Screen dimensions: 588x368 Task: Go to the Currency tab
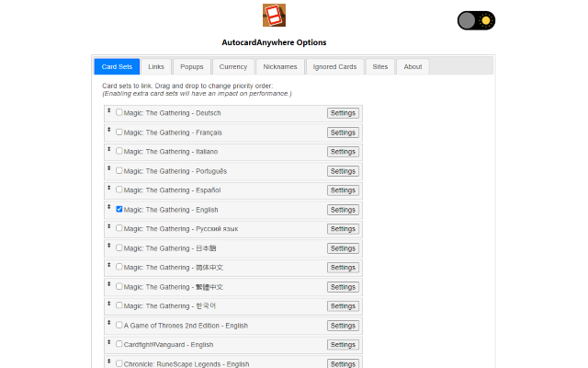[233, 67]
